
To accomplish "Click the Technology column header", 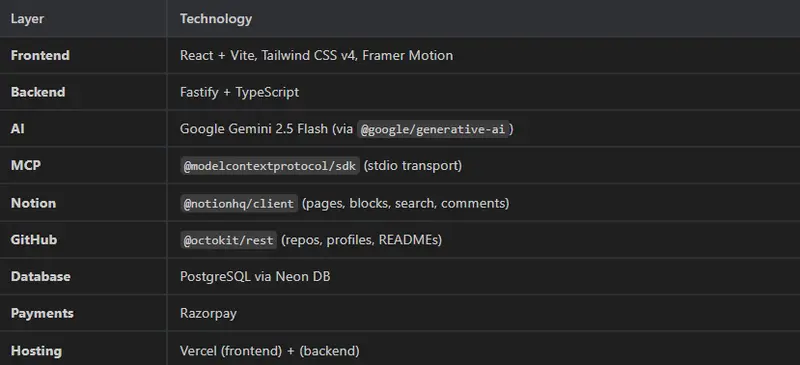I will tap(216, 19).
